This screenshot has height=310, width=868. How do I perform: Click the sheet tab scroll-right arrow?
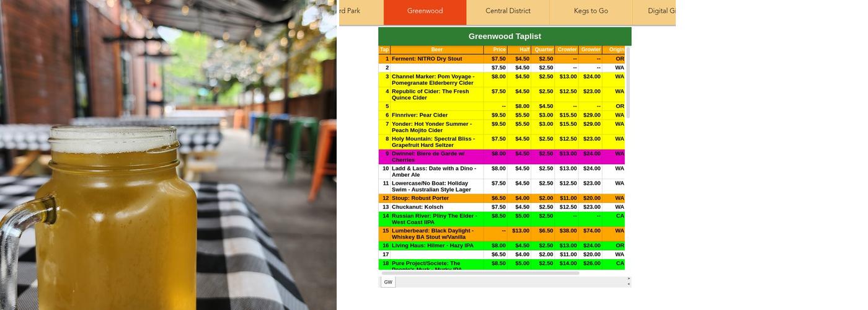629,279
